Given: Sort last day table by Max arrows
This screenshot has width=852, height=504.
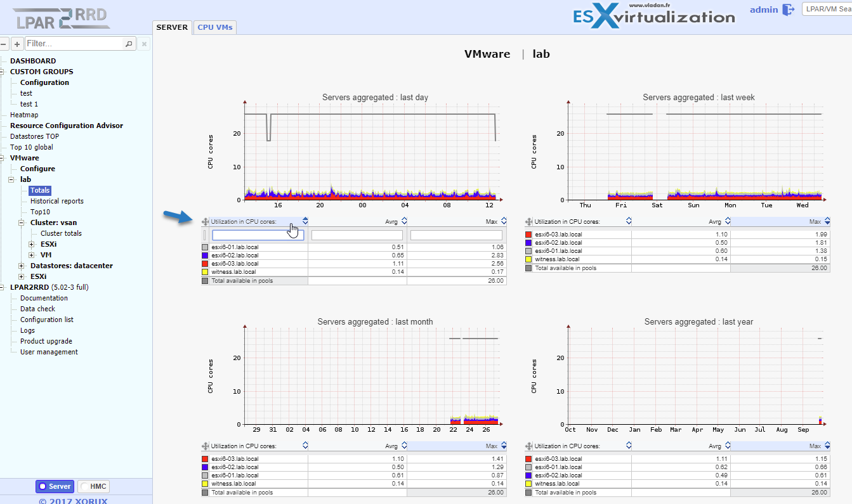Looking at the screenshot, I should [x=504, y=221].
